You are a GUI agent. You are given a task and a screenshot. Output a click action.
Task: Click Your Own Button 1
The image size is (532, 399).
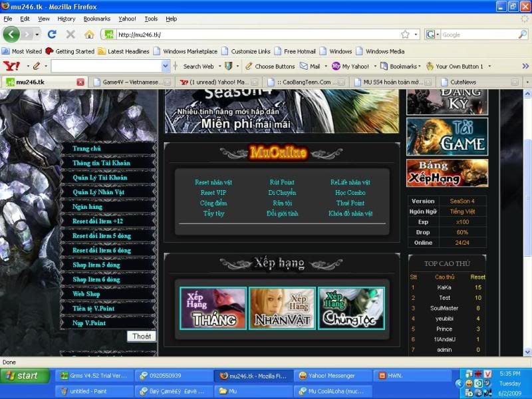pyautogui.click(x=455, y=66)
